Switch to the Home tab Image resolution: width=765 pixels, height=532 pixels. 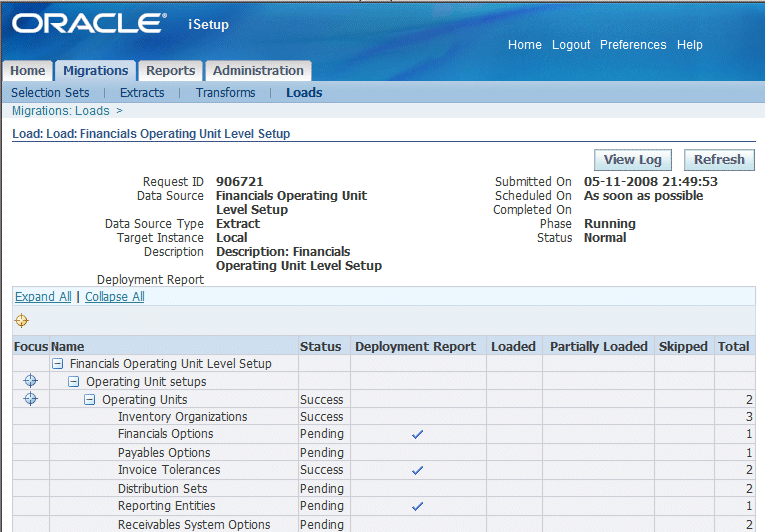coord(27,71)
